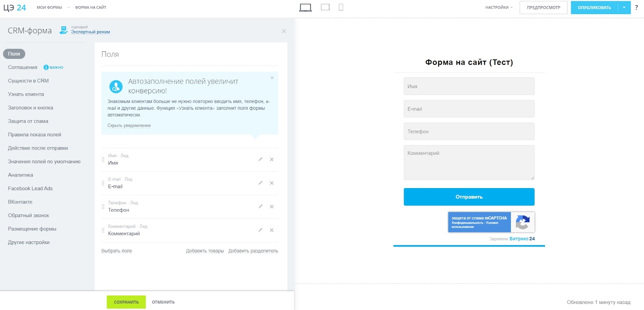Screen dimensions: 644x310
Task: Go to Защита от спама settings
Action: pos(28,121)
